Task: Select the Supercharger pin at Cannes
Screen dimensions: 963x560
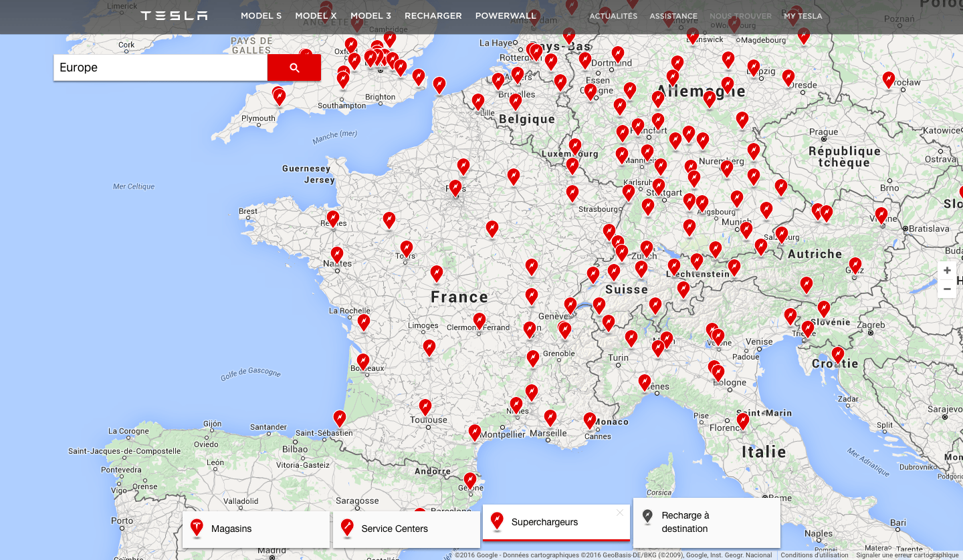Action: coord(590,420)
